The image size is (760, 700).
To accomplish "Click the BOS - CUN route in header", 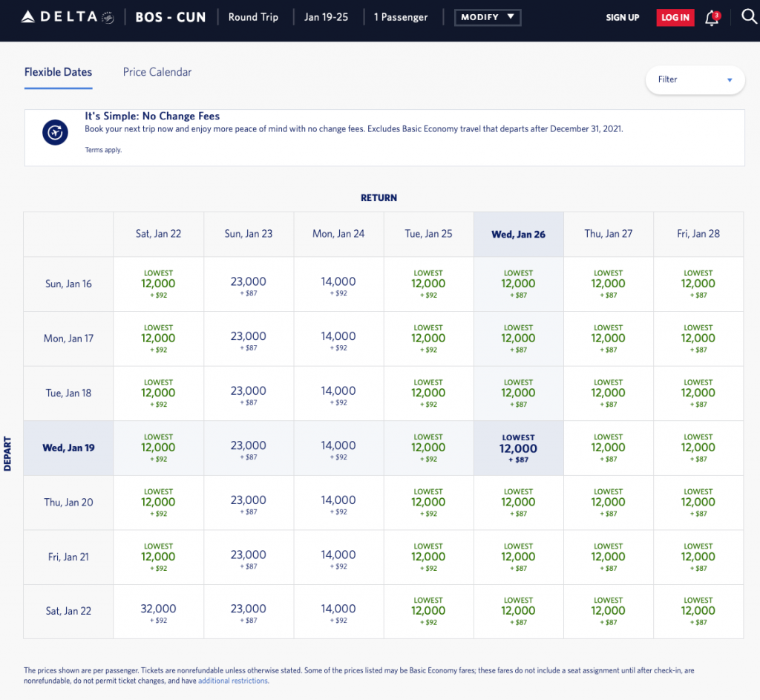I will [170, 17].
